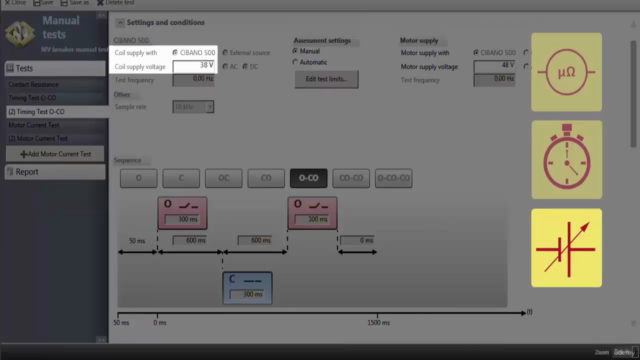Select CIBANO 500 as coil supply
This screenshot has width=640, height=360.
tap(175, 53)
